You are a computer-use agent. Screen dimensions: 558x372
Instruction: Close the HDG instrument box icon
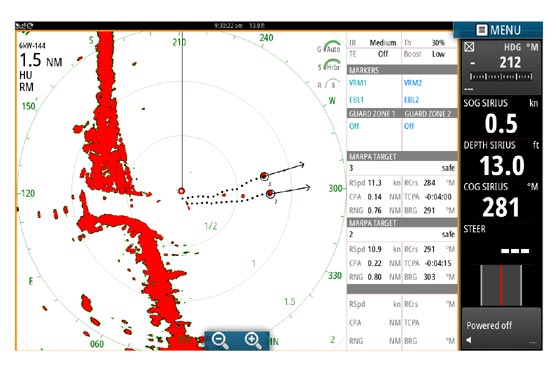469,47
